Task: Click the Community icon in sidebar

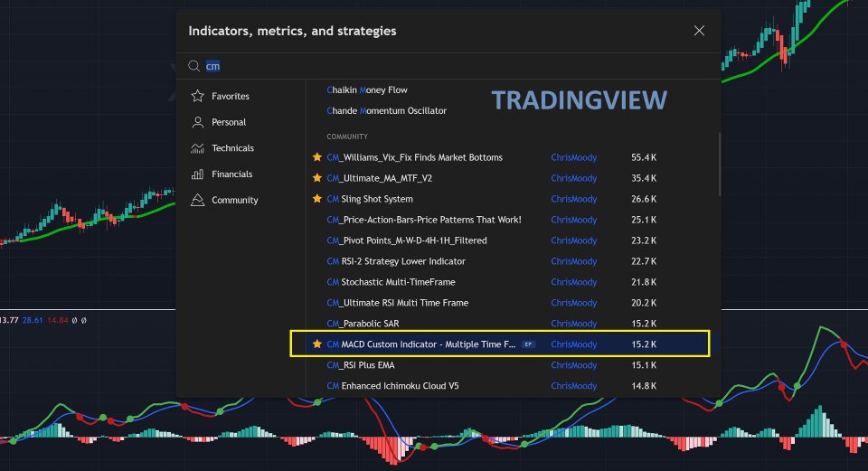Action: coord(198,200)
